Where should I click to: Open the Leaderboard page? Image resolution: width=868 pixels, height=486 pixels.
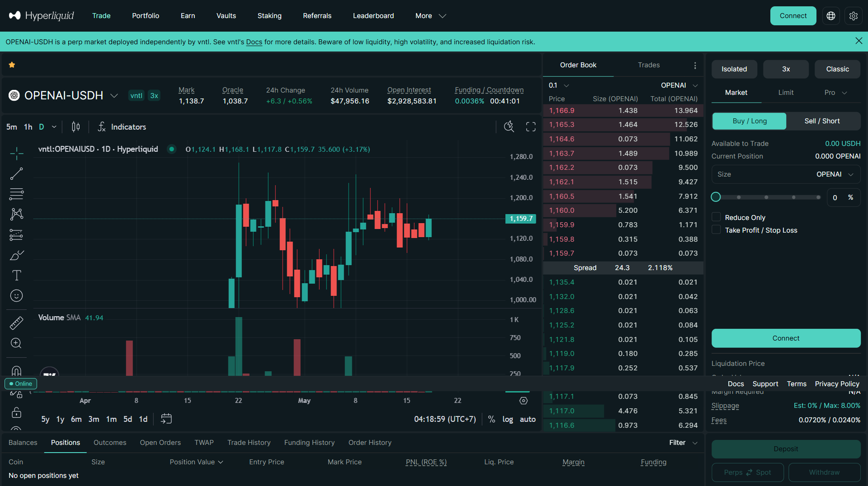tap(373, 16)
